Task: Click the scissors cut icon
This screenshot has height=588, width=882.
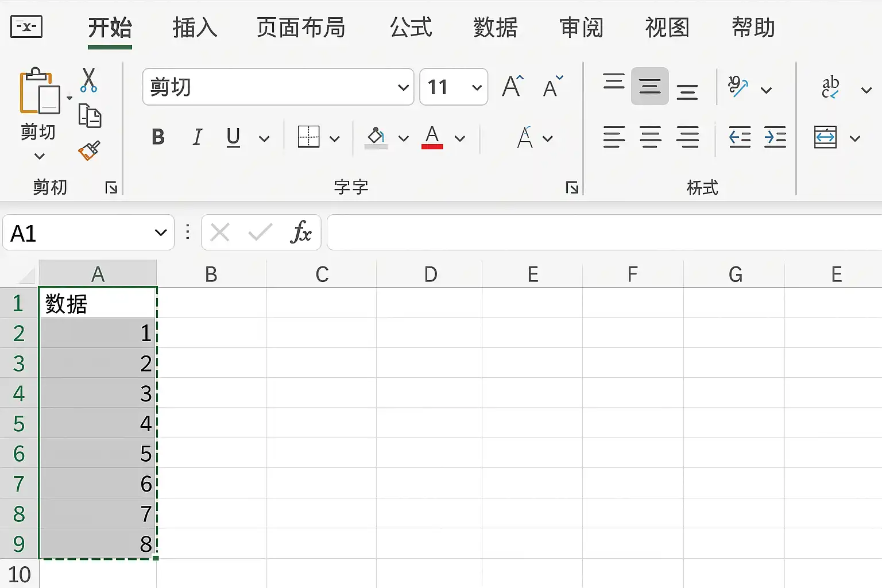Action: click(88, 80)
